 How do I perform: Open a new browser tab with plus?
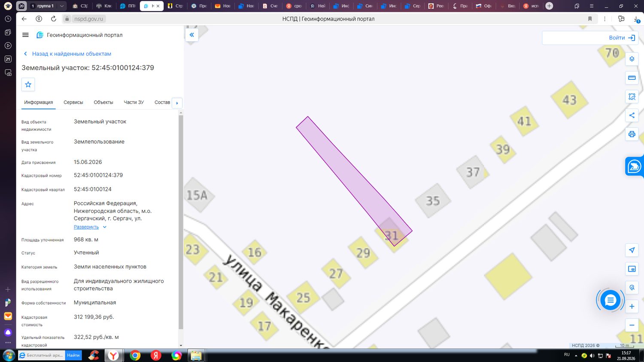(x=549, y=6)
